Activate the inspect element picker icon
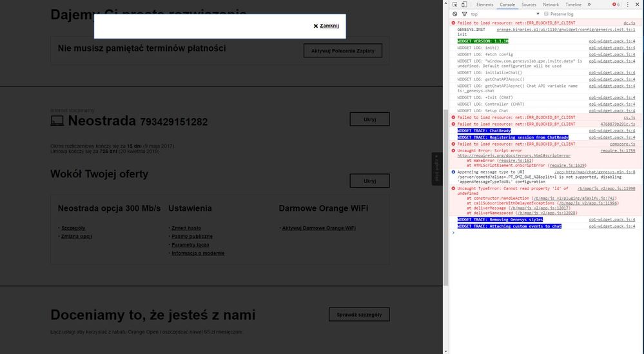Image resolution: width=644 pixels, height=354 pixels. coord(455,5)
